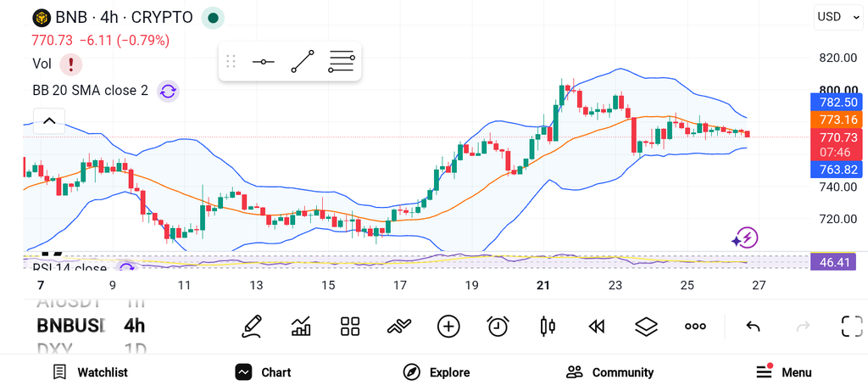Click the 46.41 RSI value label
Viewport: 868px width, 391px height.
click(834, 262)
